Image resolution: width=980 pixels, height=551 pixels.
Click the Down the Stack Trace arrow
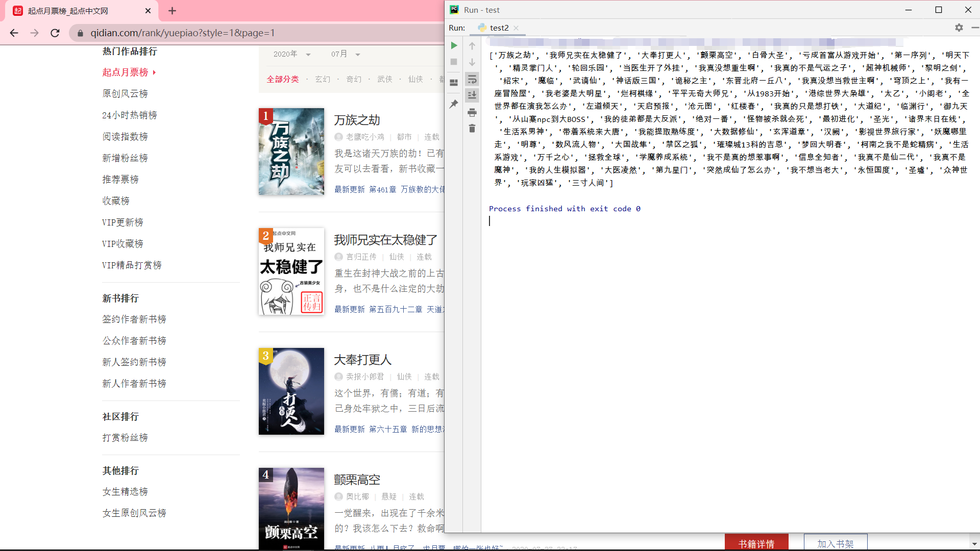[x=472, y=62]
